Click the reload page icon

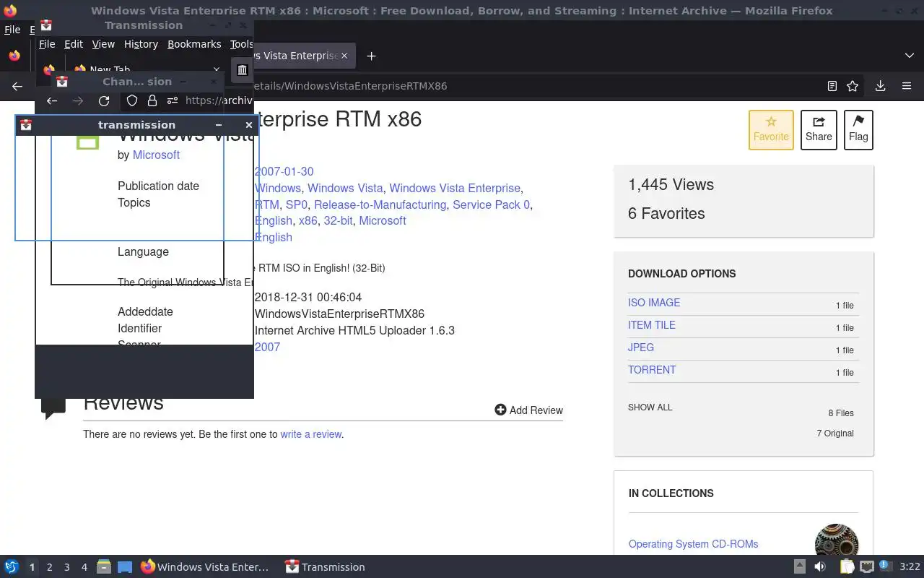pos(104,101)
